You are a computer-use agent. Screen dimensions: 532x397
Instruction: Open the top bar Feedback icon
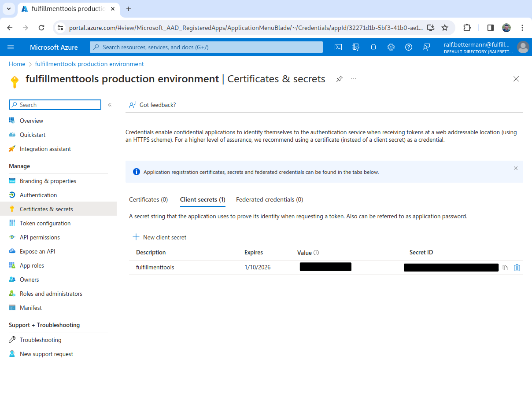point(426,47)
